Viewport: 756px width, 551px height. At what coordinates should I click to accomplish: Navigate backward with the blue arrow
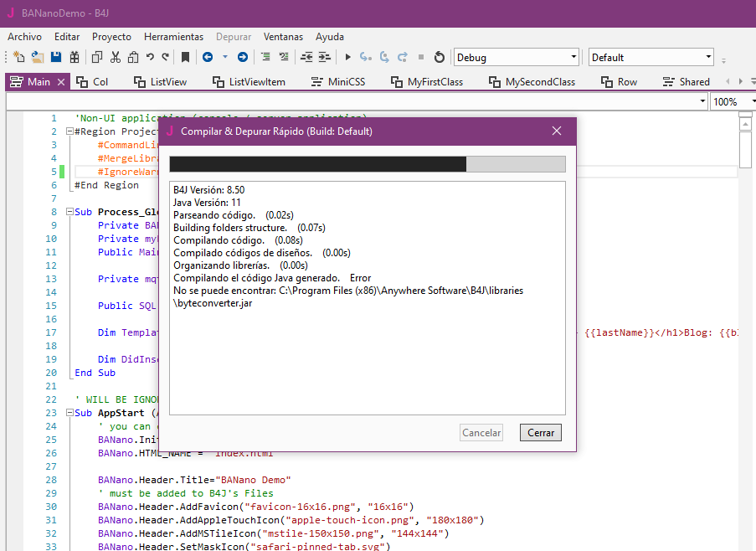pos(206,57)
